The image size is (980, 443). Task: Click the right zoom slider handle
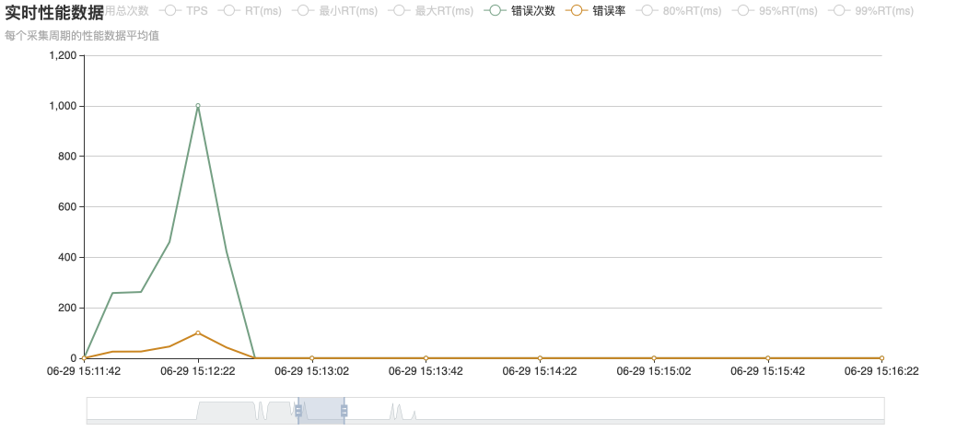344,411
